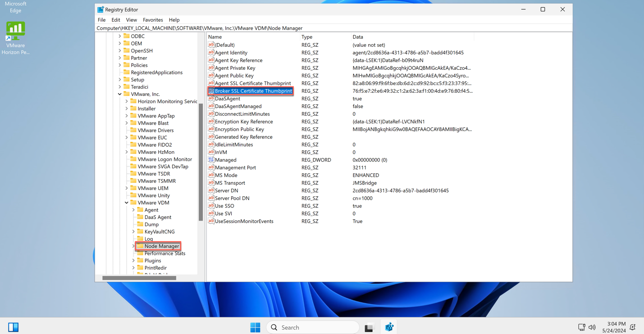
Task: Select the RegisteredApplications folder icon
Action: 127,72
